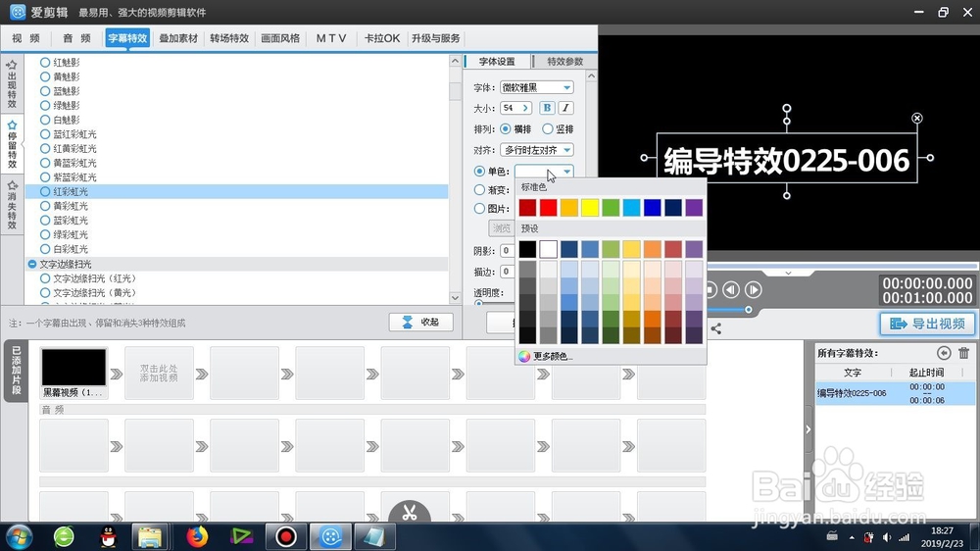980x551 pixels.
Task: Pick the purple standard color swatch
Action: pos(694,208)
